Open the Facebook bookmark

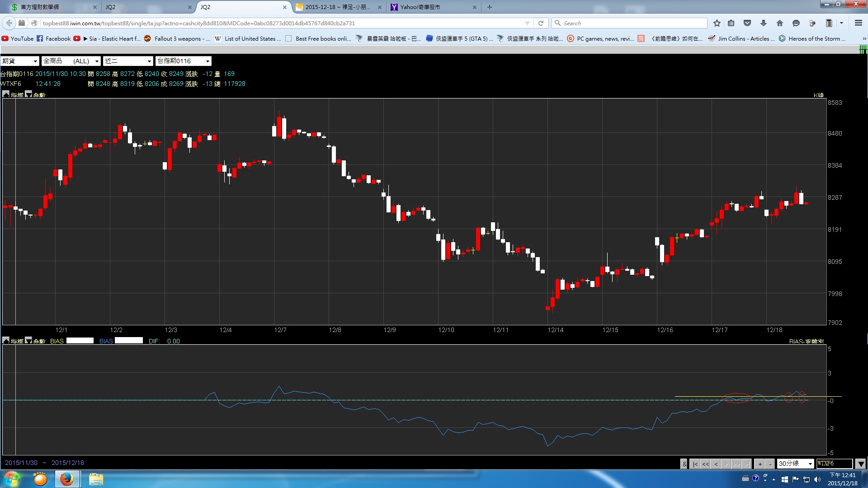coord(53,38)
